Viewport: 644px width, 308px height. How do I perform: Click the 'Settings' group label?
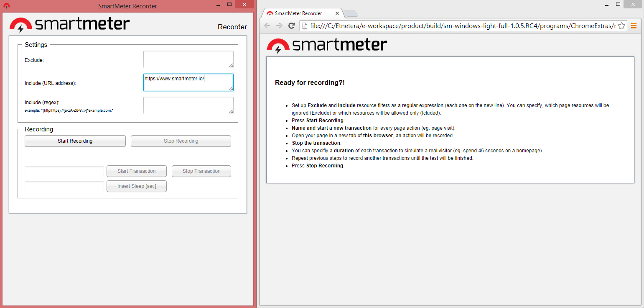point(36,45)
